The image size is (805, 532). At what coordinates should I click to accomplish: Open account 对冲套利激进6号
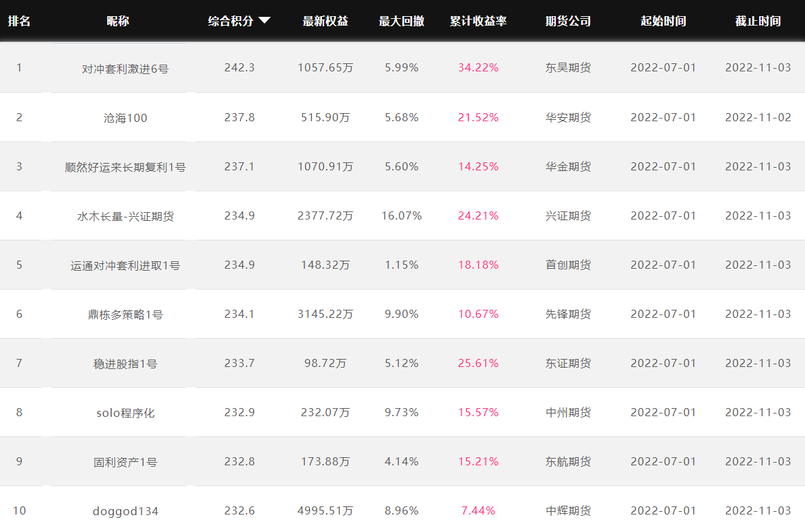[x=125, y=69]
